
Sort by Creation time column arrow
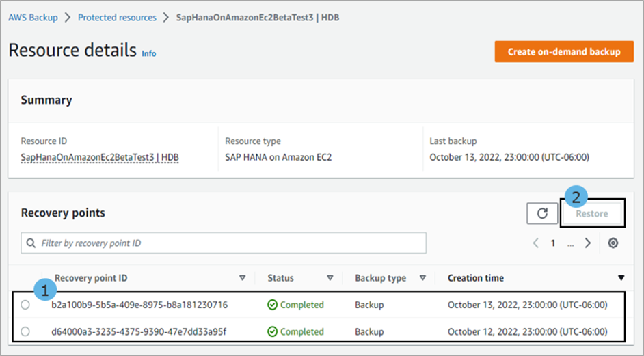[621, 278]
